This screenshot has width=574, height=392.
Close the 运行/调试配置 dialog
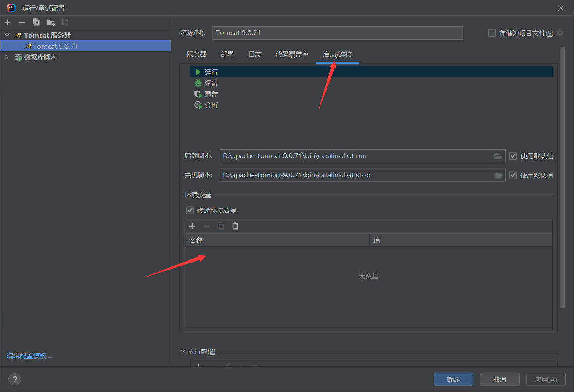(x=561, y=8)
